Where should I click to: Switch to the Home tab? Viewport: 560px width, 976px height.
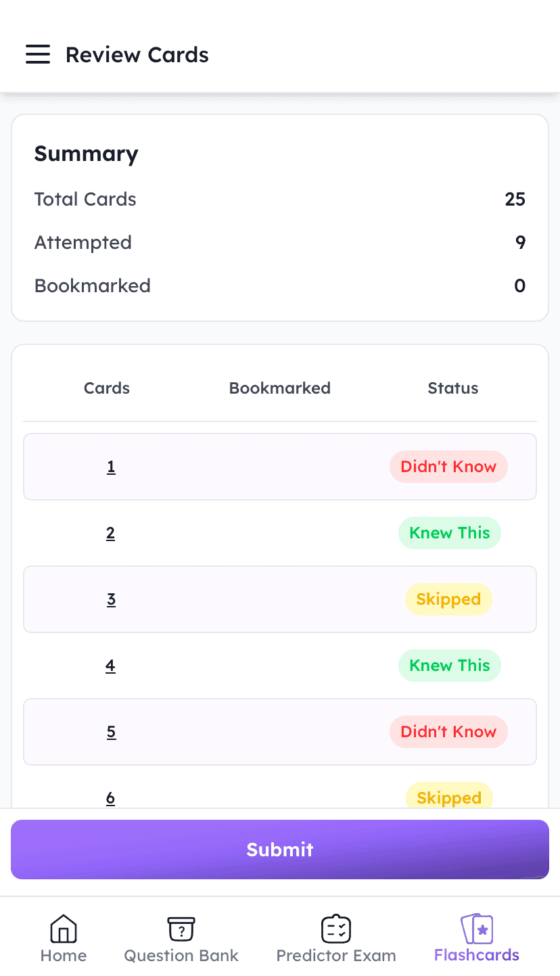(63, 937)
